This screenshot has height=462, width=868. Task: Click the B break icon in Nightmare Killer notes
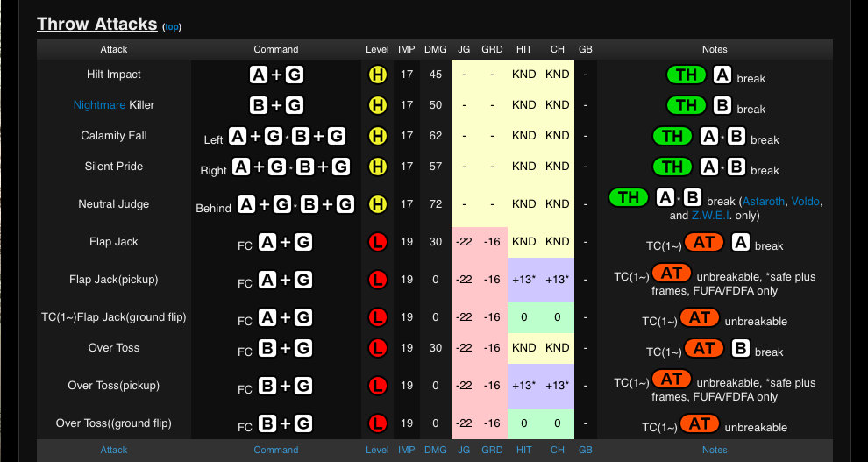tap(722, 106)
